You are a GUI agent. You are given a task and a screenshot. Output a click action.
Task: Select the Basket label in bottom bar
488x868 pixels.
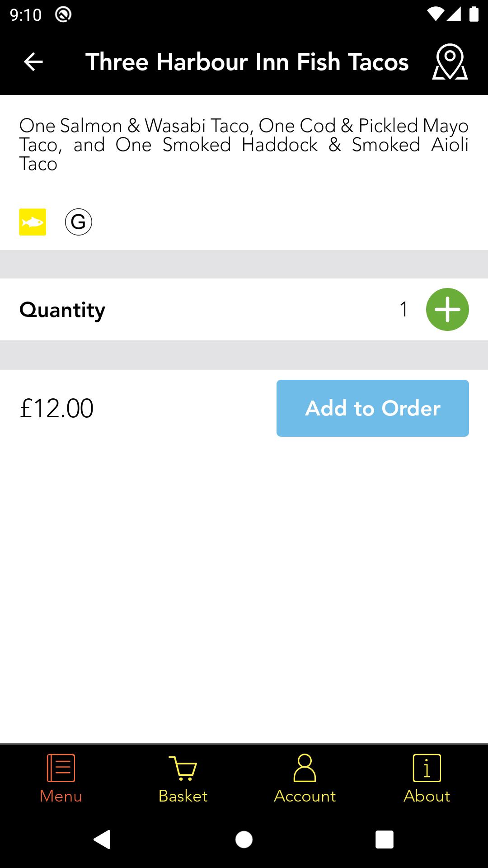click(x=183, y=796)
